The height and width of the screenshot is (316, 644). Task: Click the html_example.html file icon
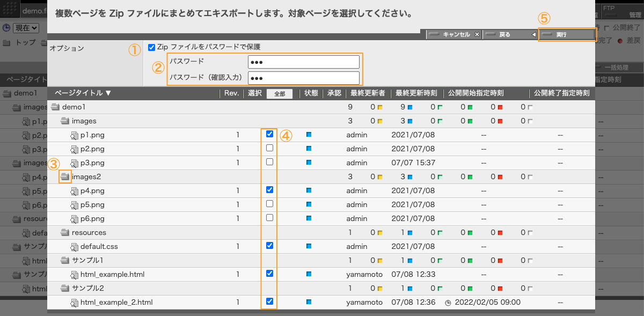(x=74, y=275)
